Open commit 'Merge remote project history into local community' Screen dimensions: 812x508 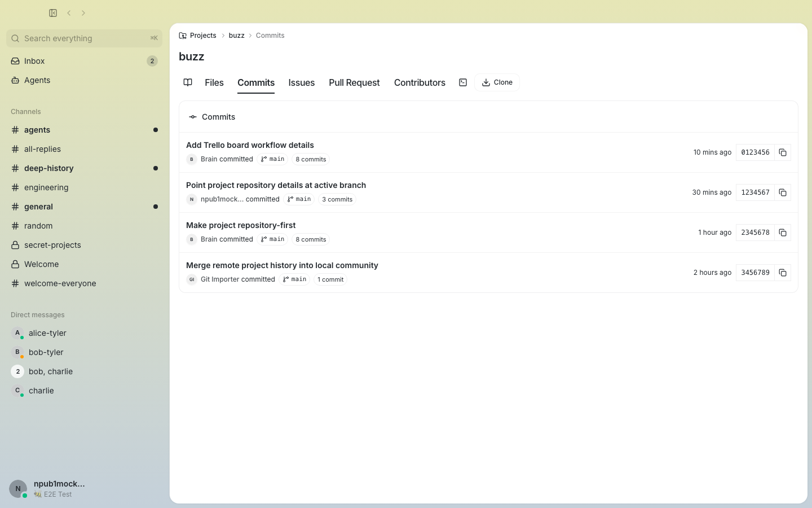[282, 265]
